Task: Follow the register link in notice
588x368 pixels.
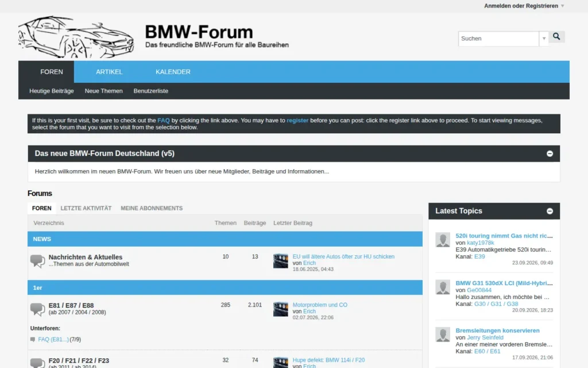Action: pyautogui.click(x=297, y=121)
